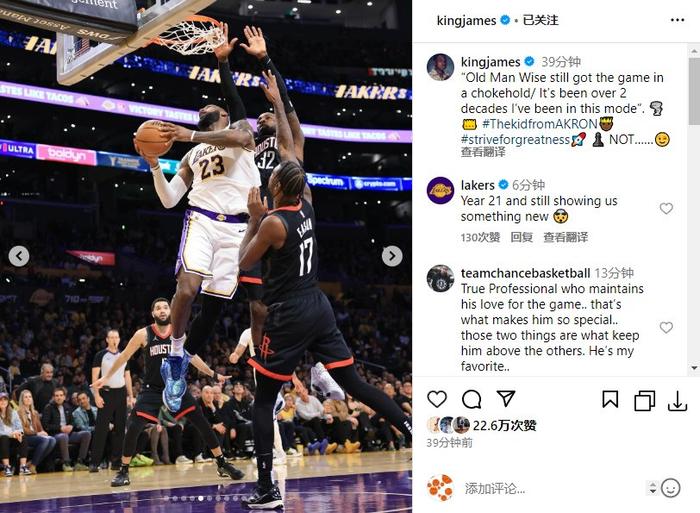Share post via paper plane icon
The height and width of the screenshot is (513, 700).
click(x=506, y=398)
